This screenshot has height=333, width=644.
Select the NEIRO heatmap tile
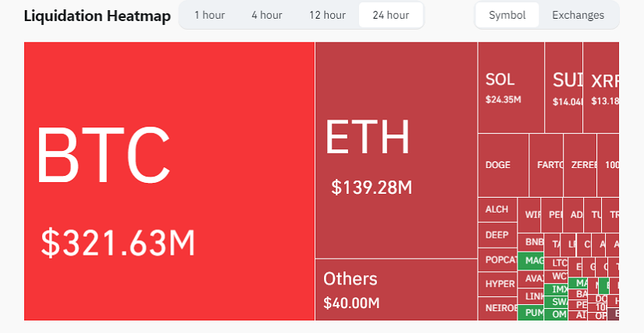click(x=496, y=308)
